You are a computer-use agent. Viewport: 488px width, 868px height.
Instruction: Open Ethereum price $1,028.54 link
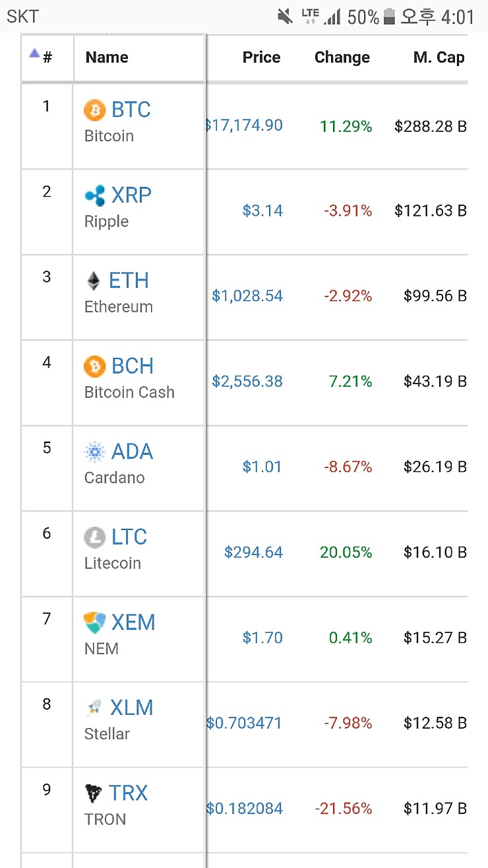pyautogui.click(x=247, y=296)
